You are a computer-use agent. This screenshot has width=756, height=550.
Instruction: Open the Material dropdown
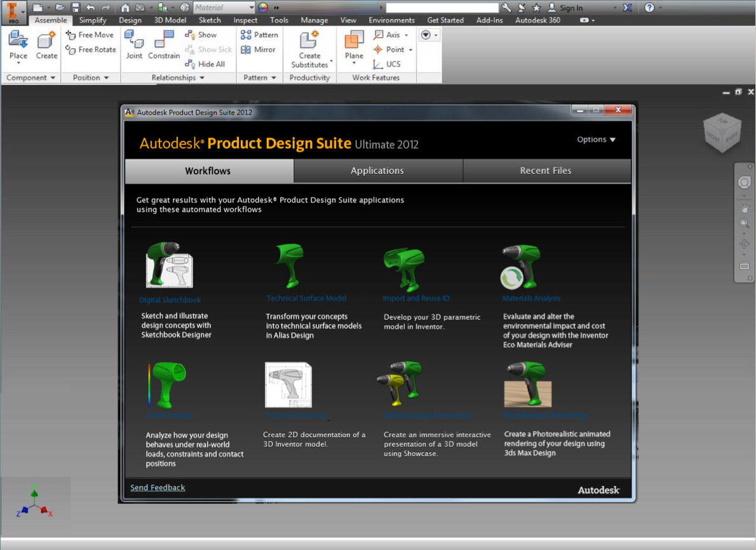(252, 8)
